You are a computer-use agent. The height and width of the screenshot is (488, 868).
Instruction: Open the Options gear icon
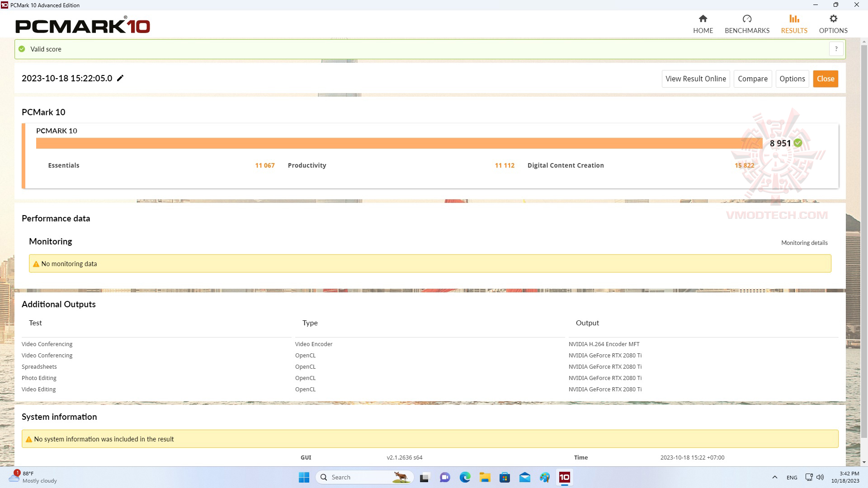[x=833, y=19]
